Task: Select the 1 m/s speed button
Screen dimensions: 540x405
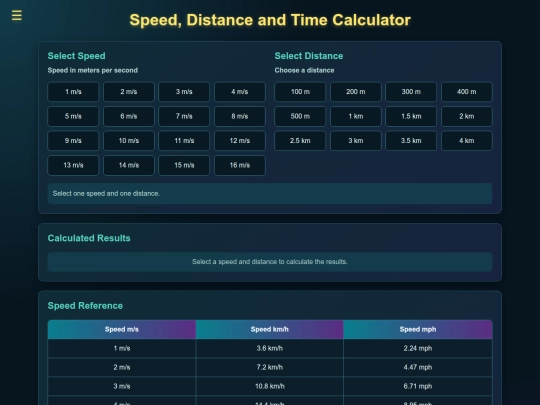Action: pyautogui.click(x=73, y=92)
